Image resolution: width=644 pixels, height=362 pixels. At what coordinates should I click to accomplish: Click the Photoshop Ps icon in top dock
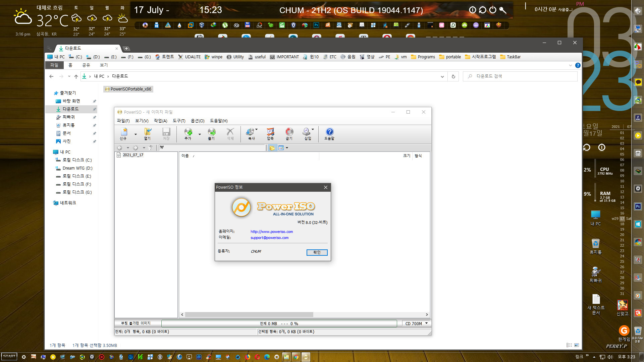pos(316,25)
